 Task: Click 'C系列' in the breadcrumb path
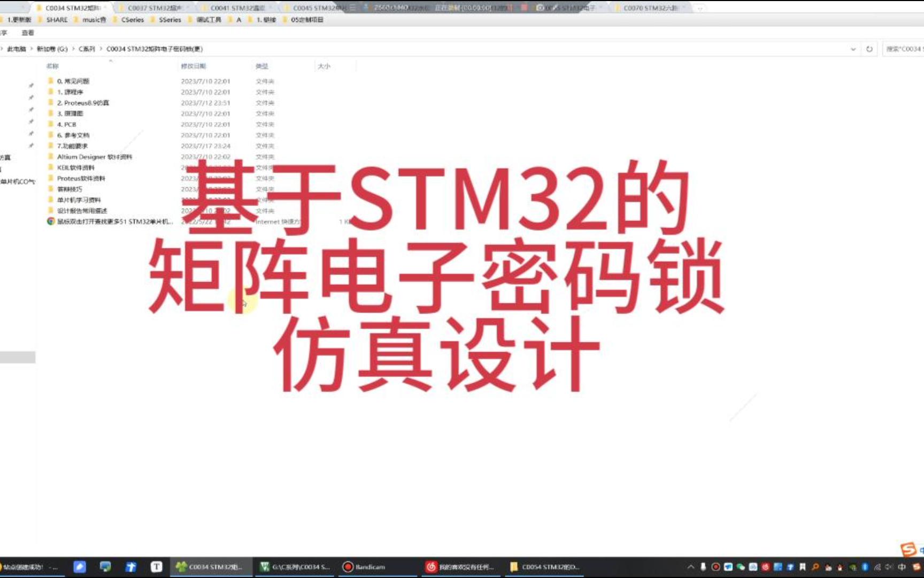(87, 49)
